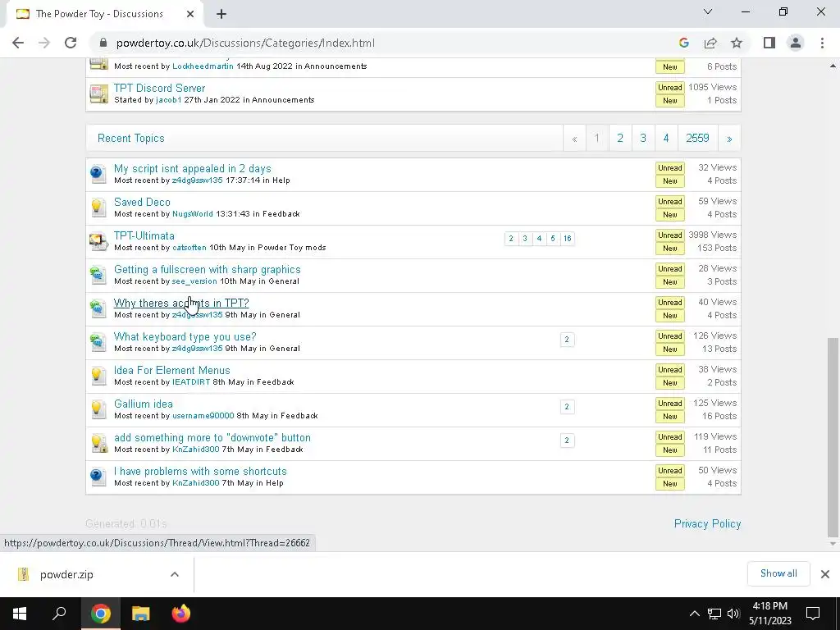Viewport: 840px width, 630px height.
Task: Open the browser side panel icon
Action: pos(769,43)
